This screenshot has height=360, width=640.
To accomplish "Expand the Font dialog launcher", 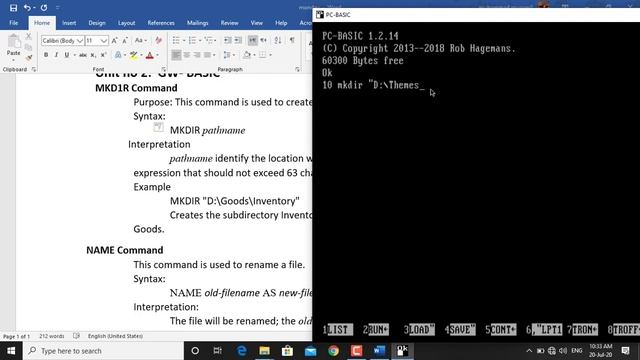I will point(163,69).
